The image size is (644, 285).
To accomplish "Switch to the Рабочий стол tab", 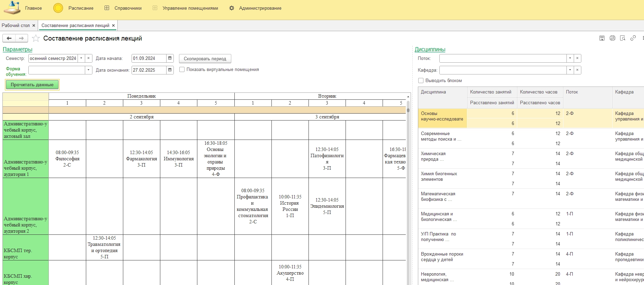I will pos(16,26).
